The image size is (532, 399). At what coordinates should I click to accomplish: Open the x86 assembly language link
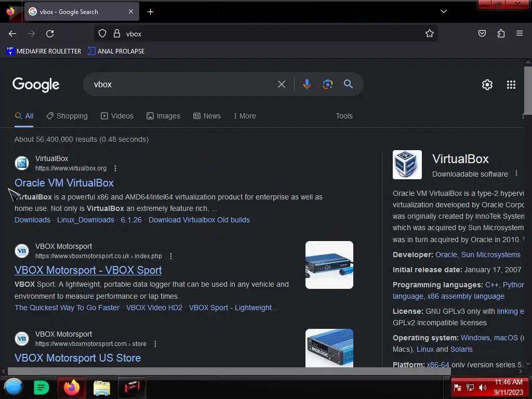coord(466,297)
